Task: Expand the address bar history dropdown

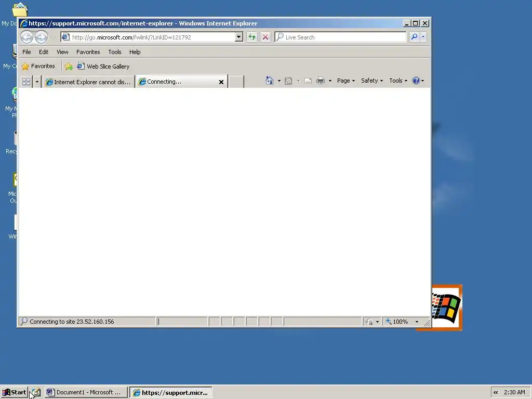Action: click(239, 37)
